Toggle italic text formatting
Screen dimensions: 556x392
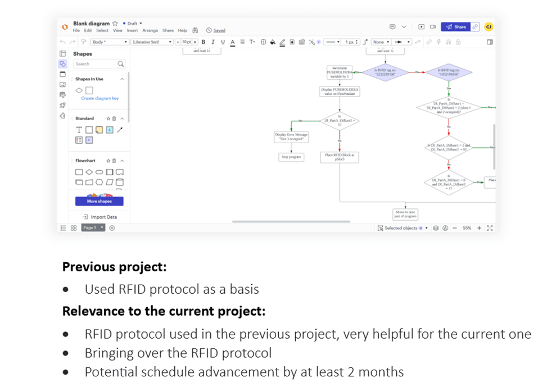pyautogui.click(x=213, y=42)
